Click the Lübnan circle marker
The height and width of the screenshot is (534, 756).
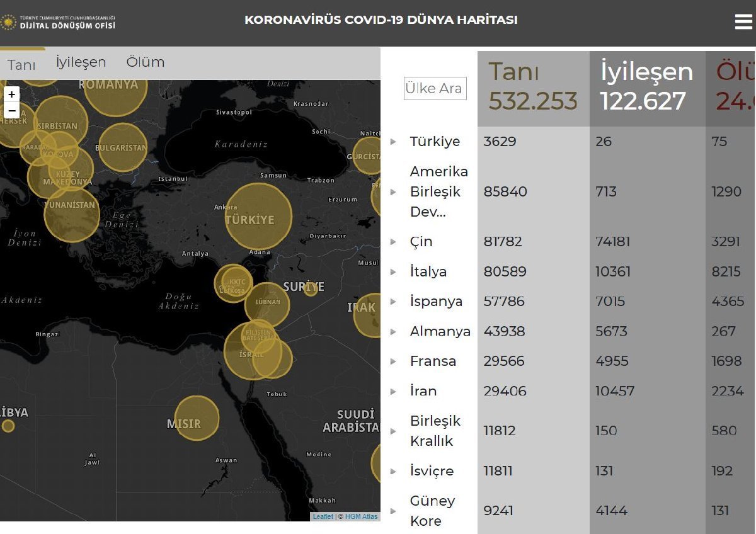pyautogui.click(x=267, y=305)
